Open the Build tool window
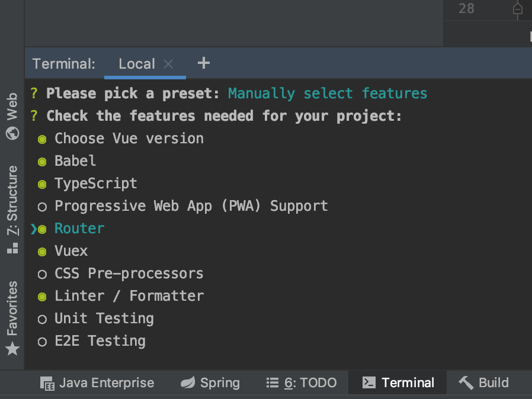 coord(483,383)
